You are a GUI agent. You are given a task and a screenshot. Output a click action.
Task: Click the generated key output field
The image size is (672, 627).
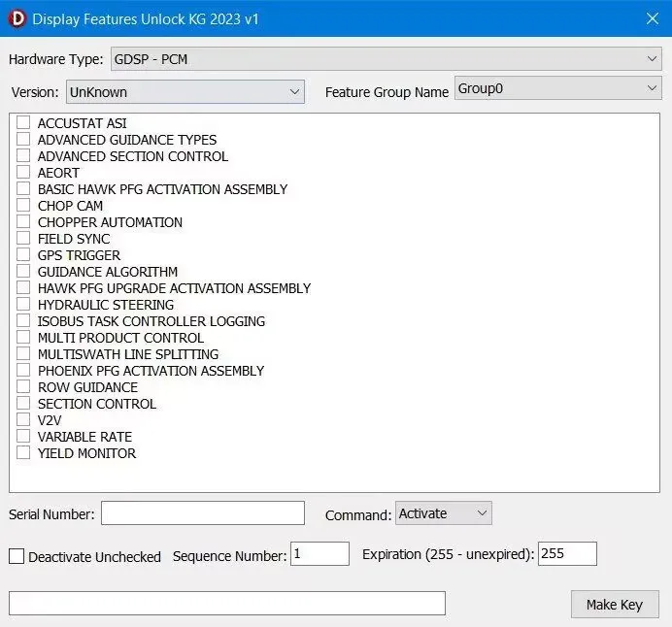227,604
